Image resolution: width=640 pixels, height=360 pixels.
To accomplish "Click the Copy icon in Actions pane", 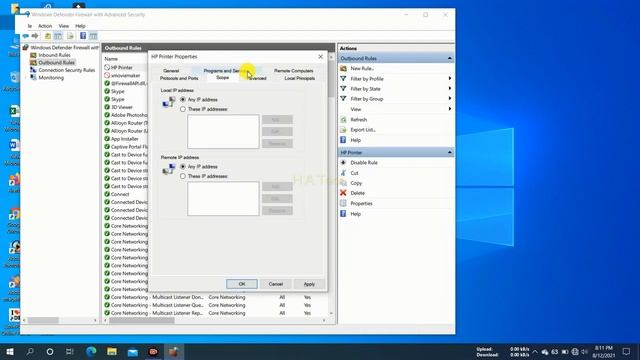I will click(344, 183).
